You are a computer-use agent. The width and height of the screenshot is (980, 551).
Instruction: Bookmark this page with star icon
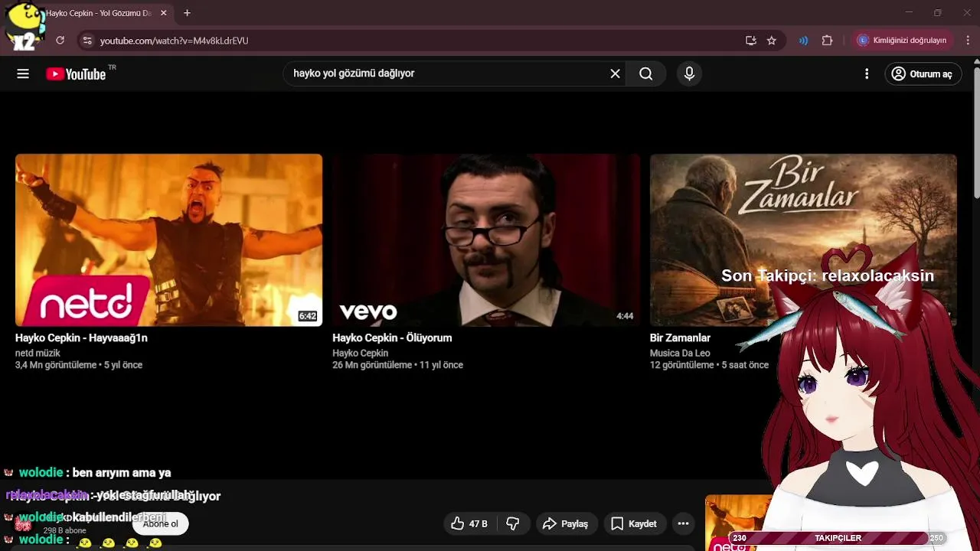point(772,41)
